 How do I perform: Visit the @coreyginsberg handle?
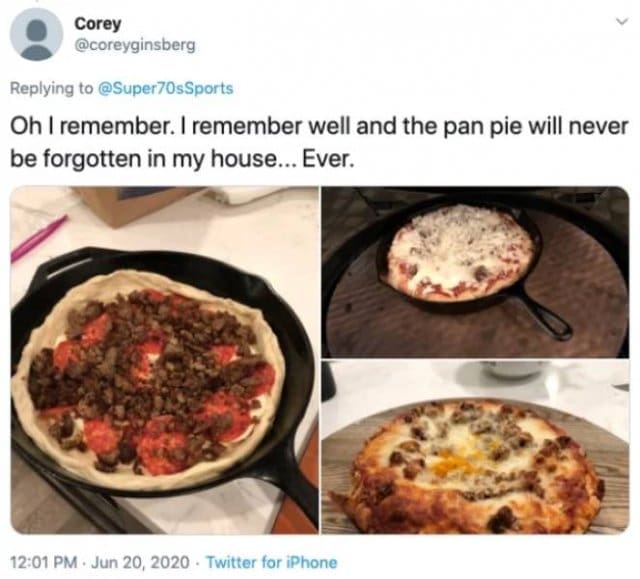pyautogui.click(x=135, y=45)
